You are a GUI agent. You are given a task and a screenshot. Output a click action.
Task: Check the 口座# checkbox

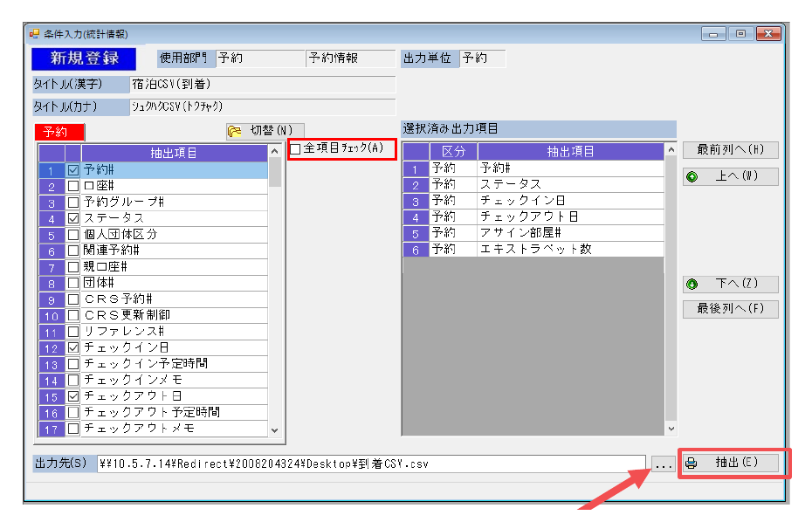[73, 186]
